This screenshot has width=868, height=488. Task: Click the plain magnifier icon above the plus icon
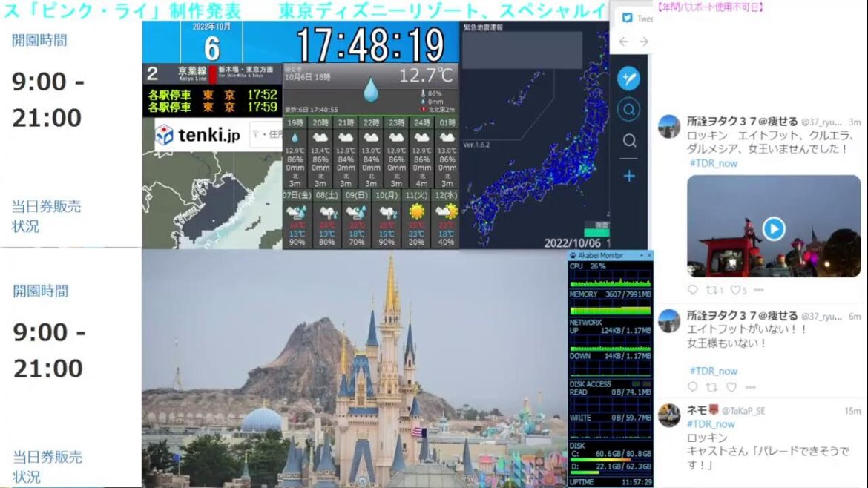629,140
